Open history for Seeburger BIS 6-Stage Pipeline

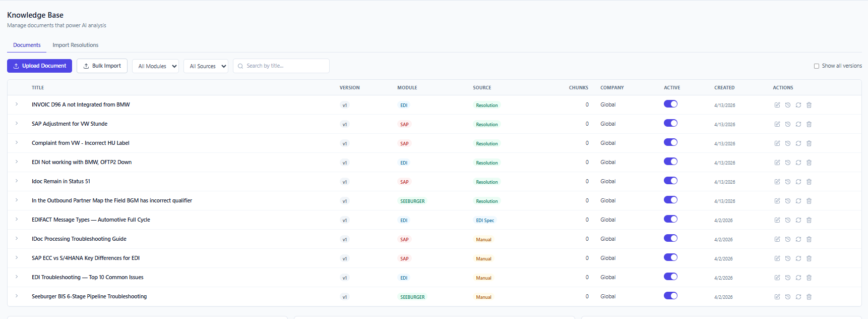[x=788, y=297]
